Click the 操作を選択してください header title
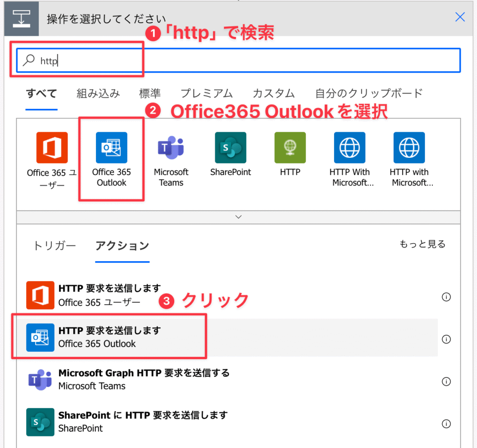Image resolution: width=477 pixels, height=448 pixels. tap(106, 19)
